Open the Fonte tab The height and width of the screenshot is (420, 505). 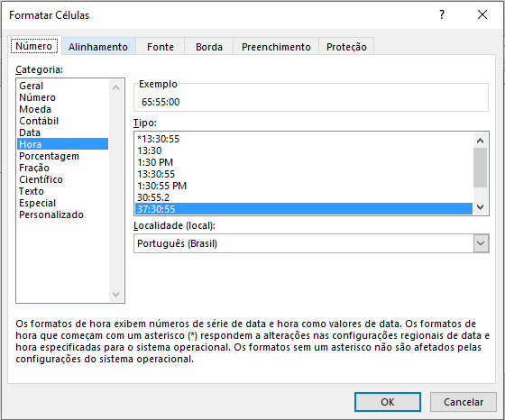click(x=161, y=47)
